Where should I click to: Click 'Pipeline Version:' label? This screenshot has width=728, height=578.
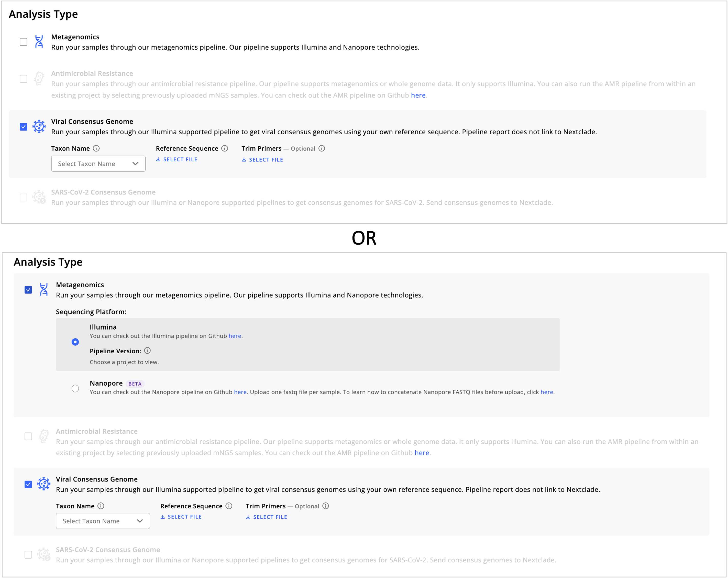coord(115,351)
